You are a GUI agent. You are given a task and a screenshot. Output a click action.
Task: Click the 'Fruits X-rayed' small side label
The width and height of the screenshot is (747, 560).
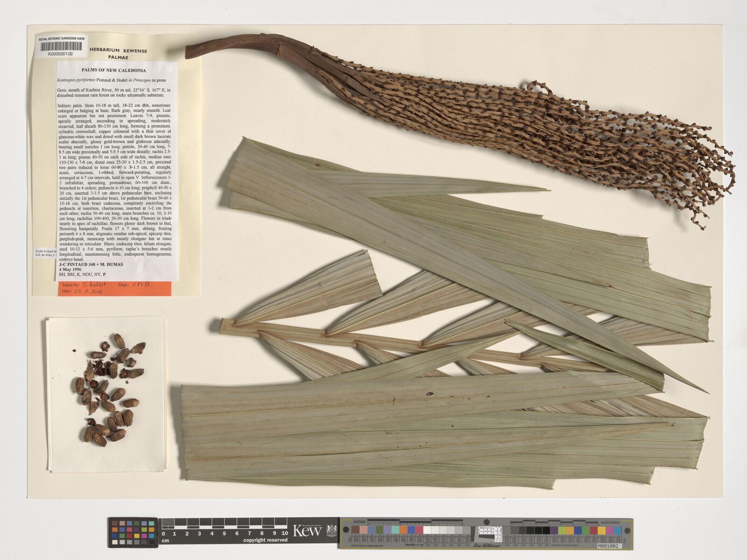point(46,253)
